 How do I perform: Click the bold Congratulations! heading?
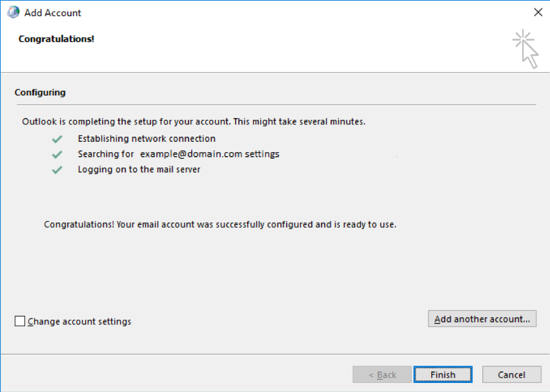point(56,39)
